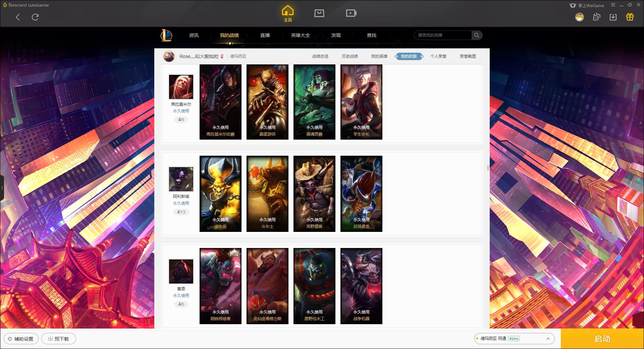Viewport: 644px width, 349px height.
Task: Open the user avatar at top right
Action: coord(579,17)
